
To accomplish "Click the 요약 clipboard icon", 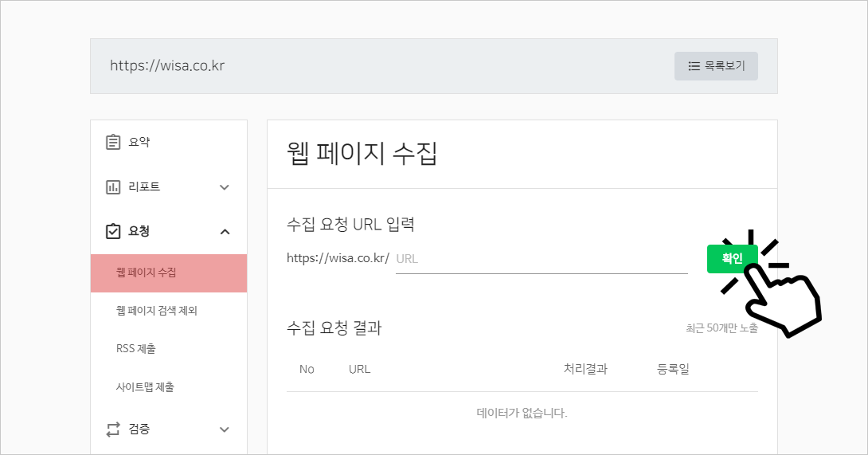I will point(113,142).
